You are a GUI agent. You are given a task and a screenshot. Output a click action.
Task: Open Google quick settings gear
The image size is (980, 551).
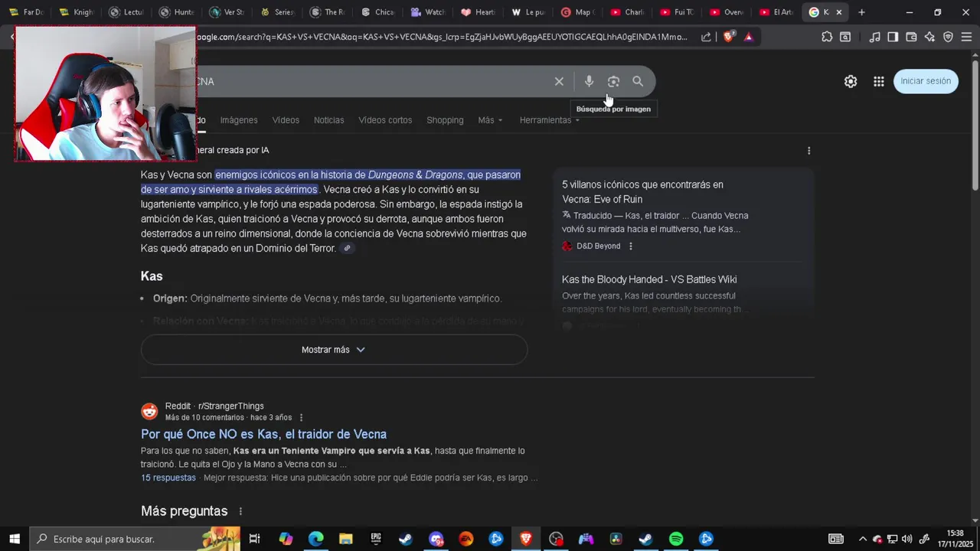click(851, 81)
